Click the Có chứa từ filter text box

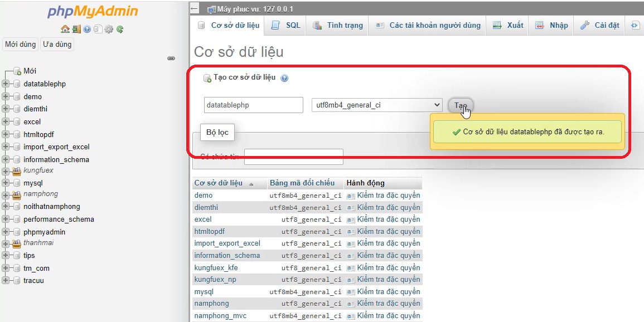point(293,157)
